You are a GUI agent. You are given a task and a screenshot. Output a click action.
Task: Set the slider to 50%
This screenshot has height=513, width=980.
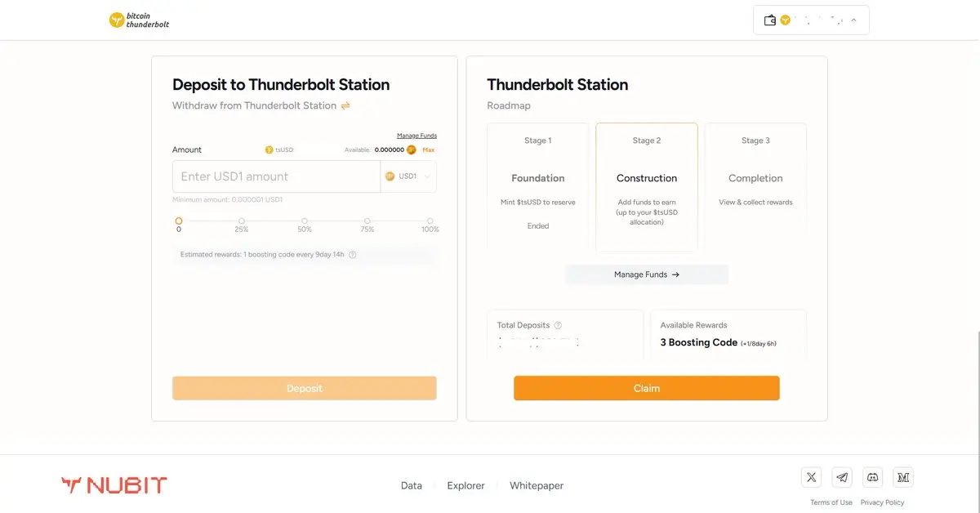click(x=305, y=221)
